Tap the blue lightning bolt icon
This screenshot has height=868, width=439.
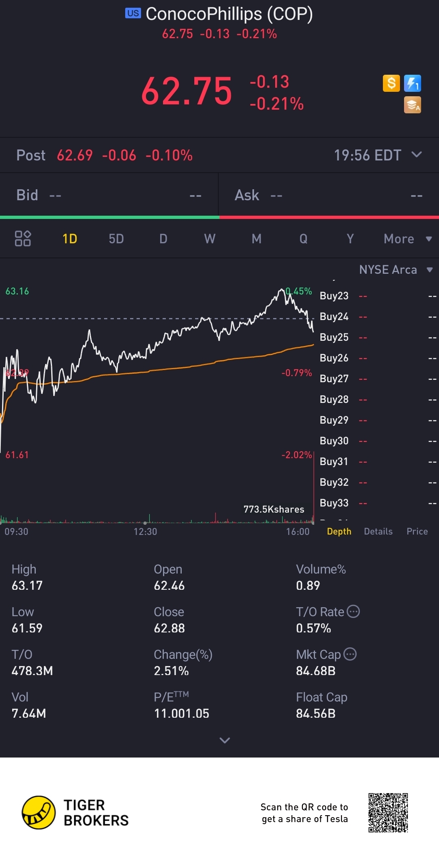(413, 83)
